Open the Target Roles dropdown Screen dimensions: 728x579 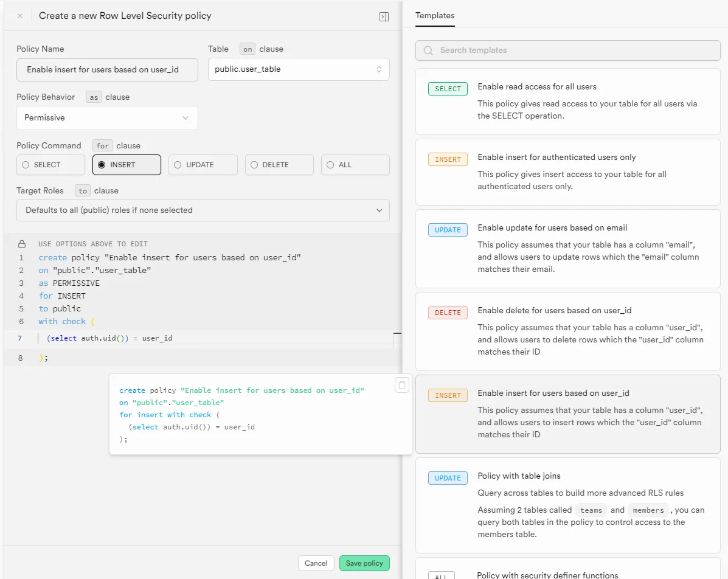pos(203,210)
